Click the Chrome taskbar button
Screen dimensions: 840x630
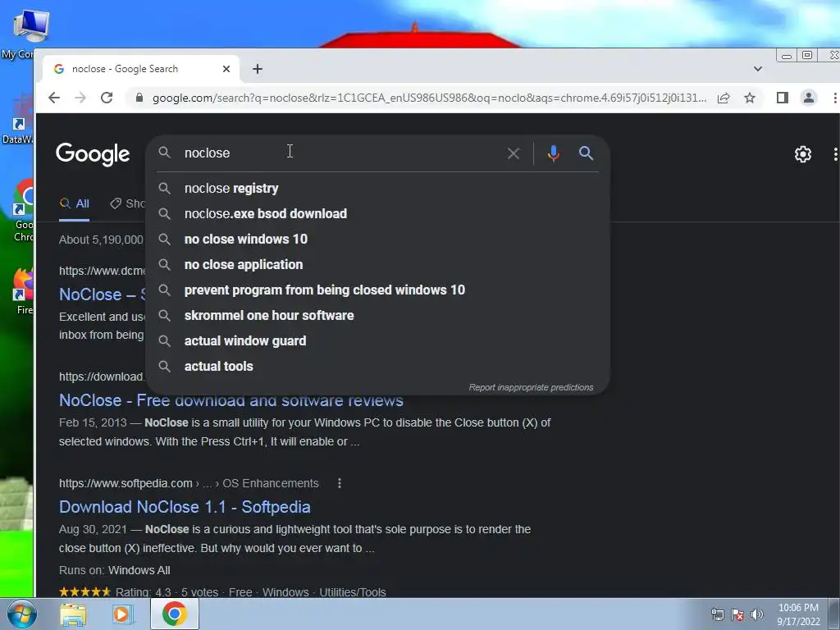tap(175, 614)
